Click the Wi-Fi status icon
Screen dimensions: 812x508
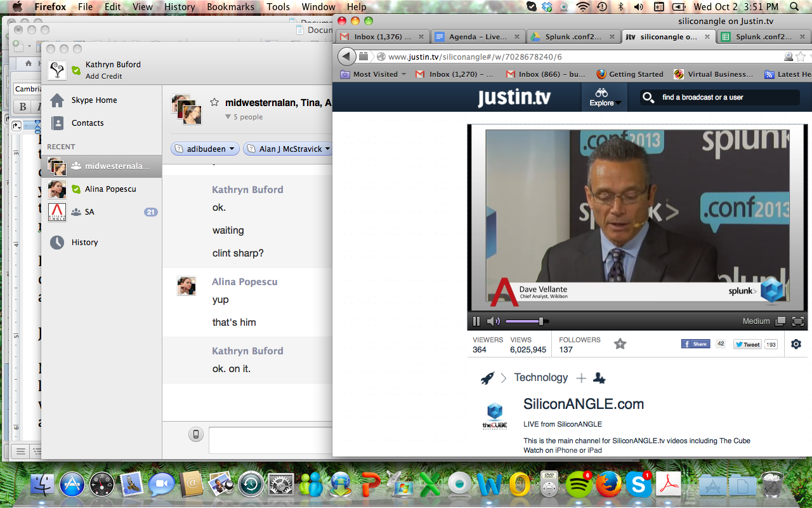pyautogui.click(x=583, y=7)
